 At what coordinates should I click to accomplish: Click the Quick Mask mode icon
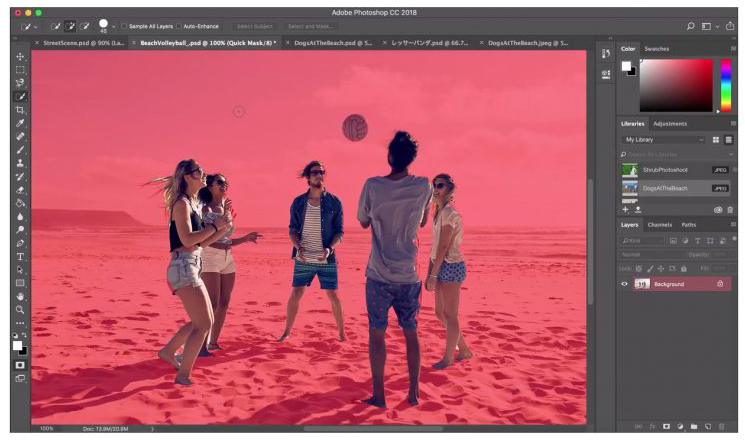pyautogui.click(x=20, y=365)
